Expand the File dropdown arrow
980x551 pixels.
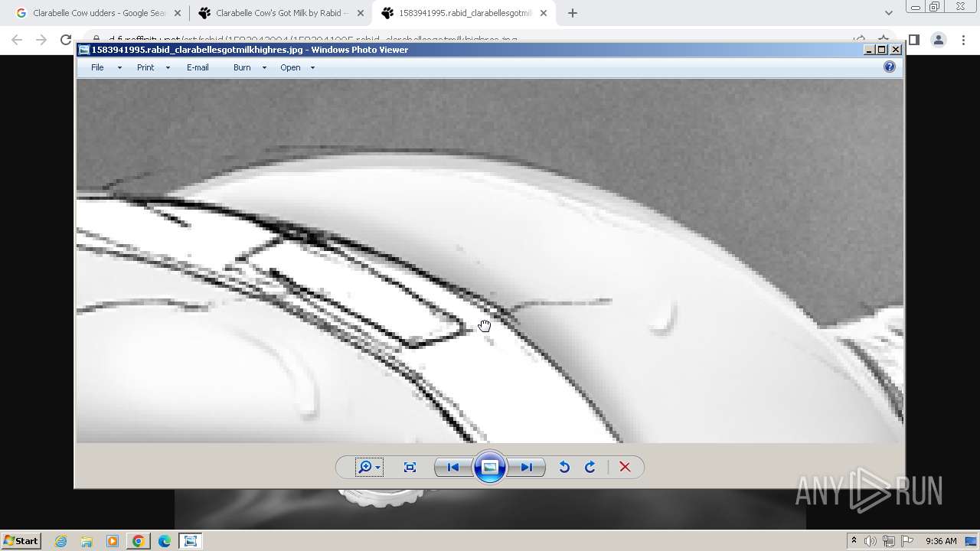tap(119, 68)
